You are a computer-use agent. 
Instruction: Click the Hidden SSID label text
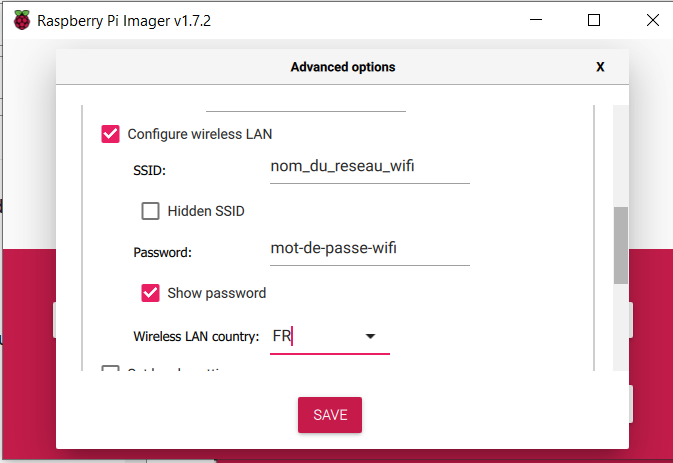(x=206, y=211)
